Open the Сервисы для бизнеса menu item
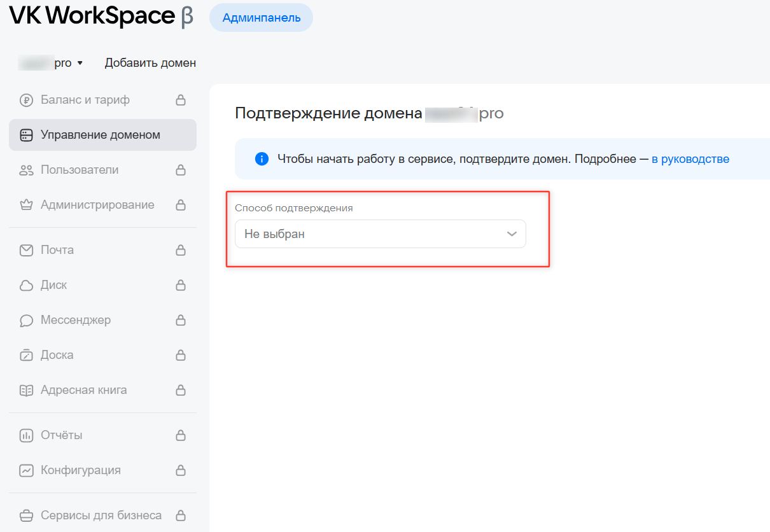The width and height of the screenshot is (770, 532). [101, 515]
